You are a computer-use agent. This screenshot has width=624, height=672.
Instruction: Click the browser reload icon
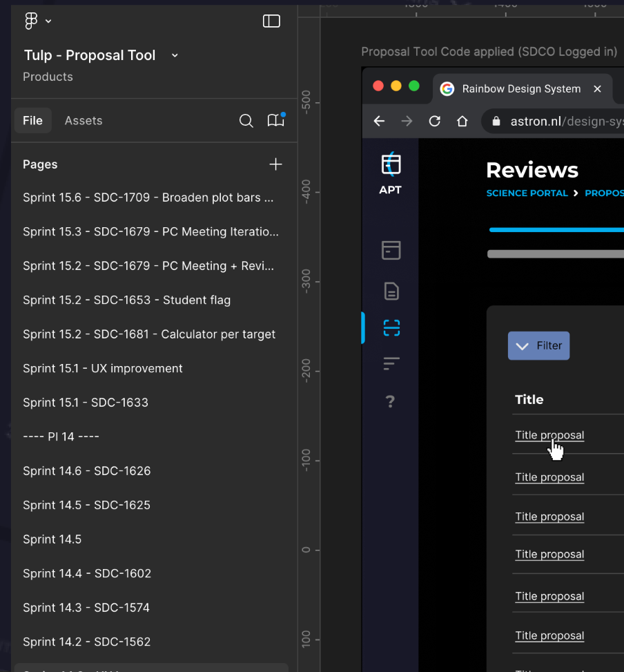434,122
